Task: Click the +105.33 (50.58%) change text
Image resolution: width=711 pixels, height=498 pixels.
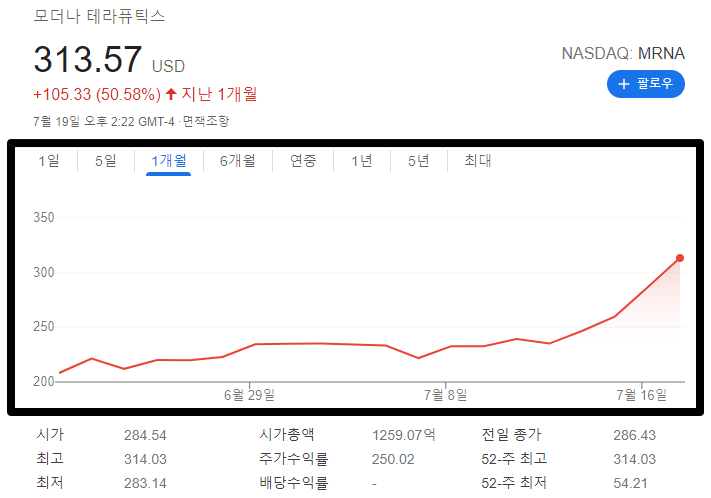Action: (97, 94)
